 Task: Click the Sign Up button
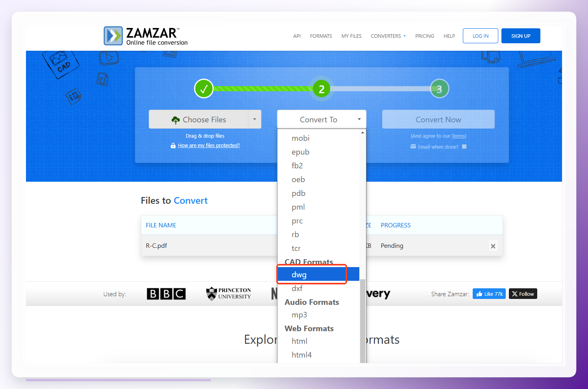(x=521, y=36)
